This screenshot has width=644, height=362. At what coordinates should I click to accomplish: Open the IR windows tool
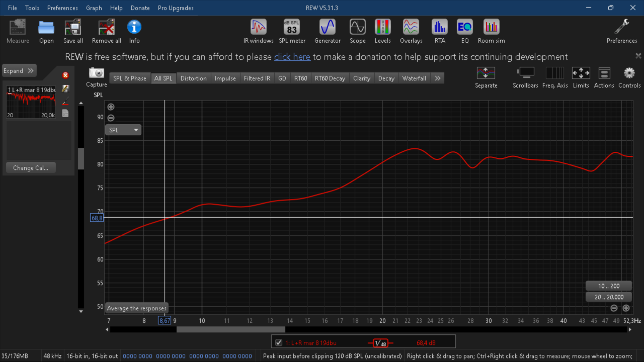tap(259, 31)
